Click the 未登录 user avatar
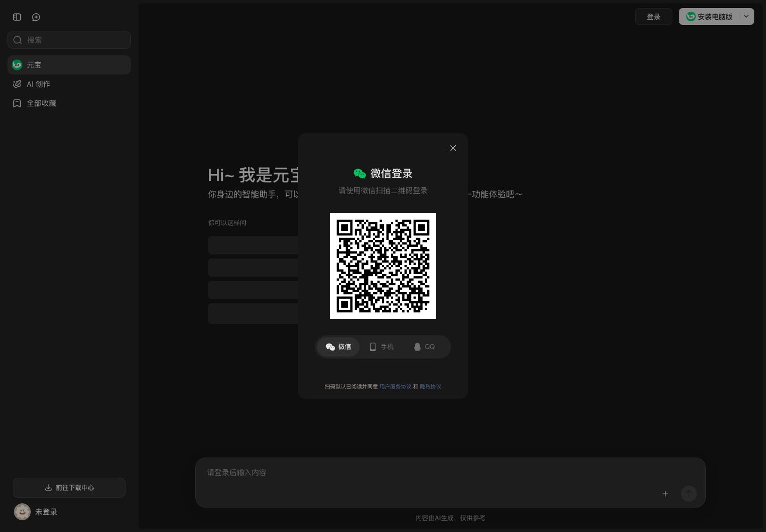The height and width of the screenshot is (532, 766). 22,512
